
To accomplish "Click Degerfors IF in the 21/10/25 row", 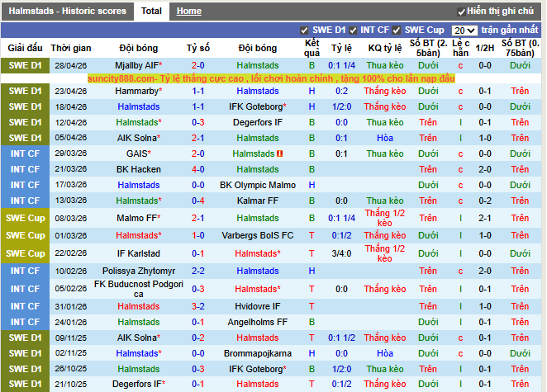I will (139, 384).
